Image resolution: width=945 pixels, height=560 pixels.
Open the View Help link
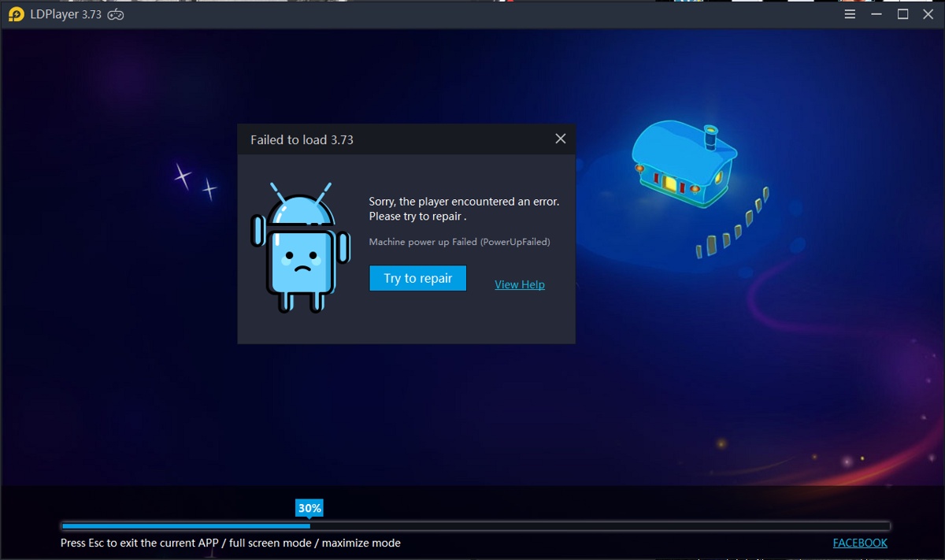pyautogui.click(x=520, y=284)
